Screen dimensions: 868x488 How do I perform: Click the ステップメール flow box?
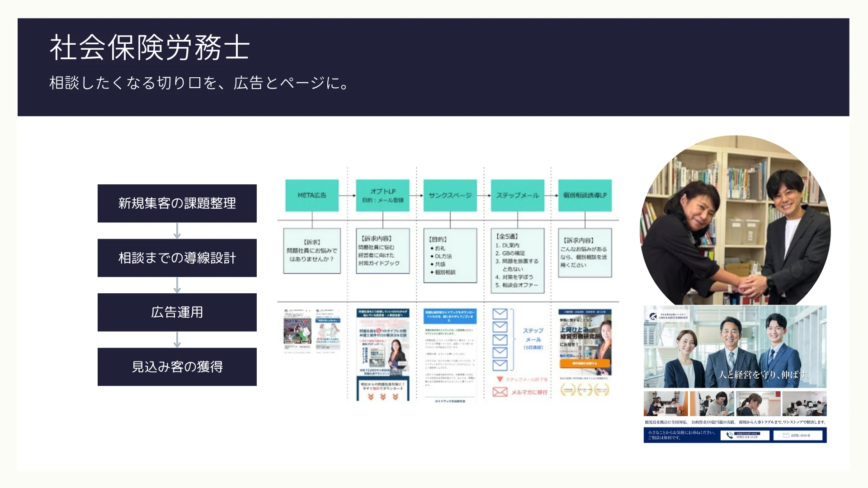point(518,195)
